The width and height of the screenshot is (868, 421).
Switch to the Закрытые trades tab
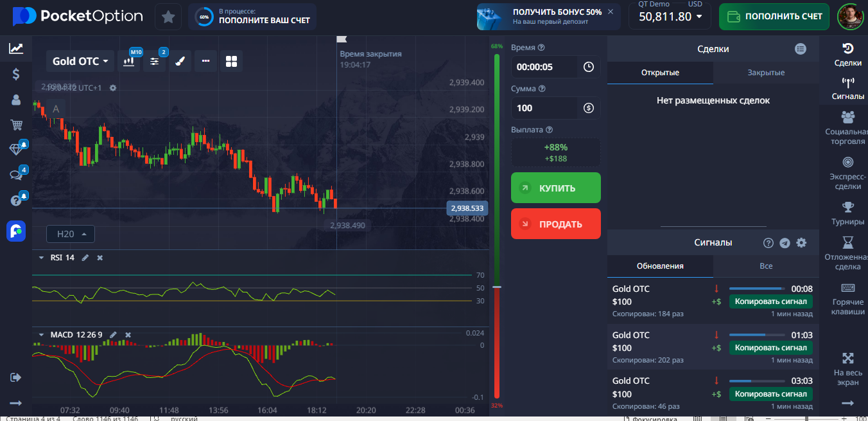(x=765, y=73)
